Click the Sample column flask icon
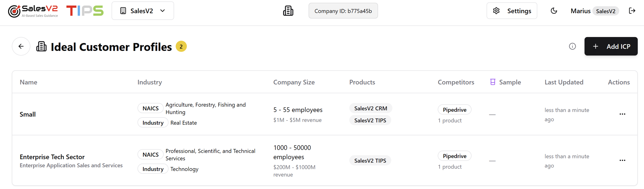 (x=492, y=82)
